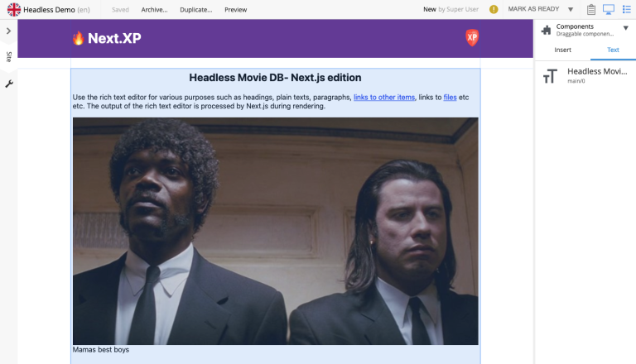Switch to the Insert tab
The height and width of the screenshot is (364, 636).
(x=562, y=50)
